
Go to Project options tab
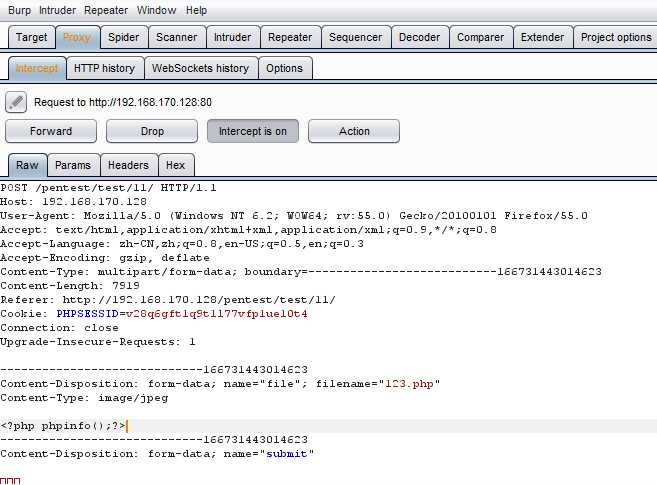point(616,37)
